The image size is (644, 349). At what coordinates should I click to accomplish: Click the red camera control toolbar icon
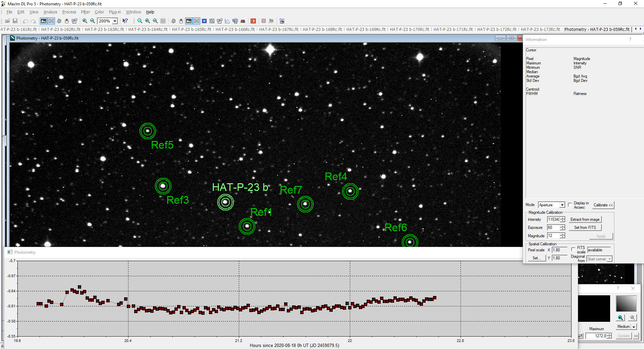(x=253, y=21)
